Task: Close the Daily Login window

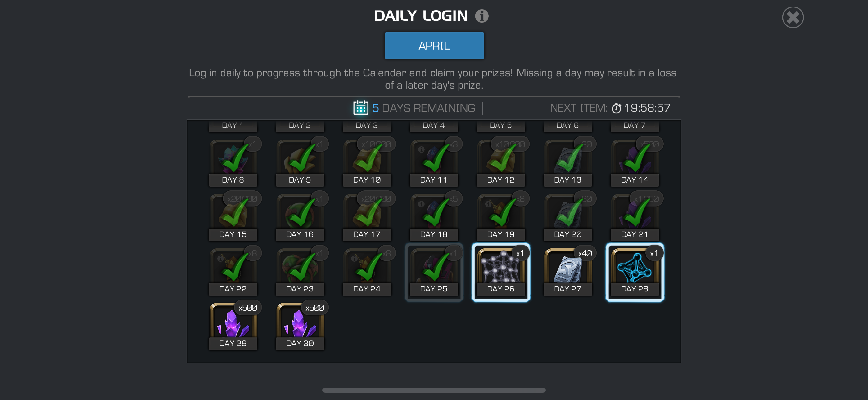Action: click(x=793, y=17)
